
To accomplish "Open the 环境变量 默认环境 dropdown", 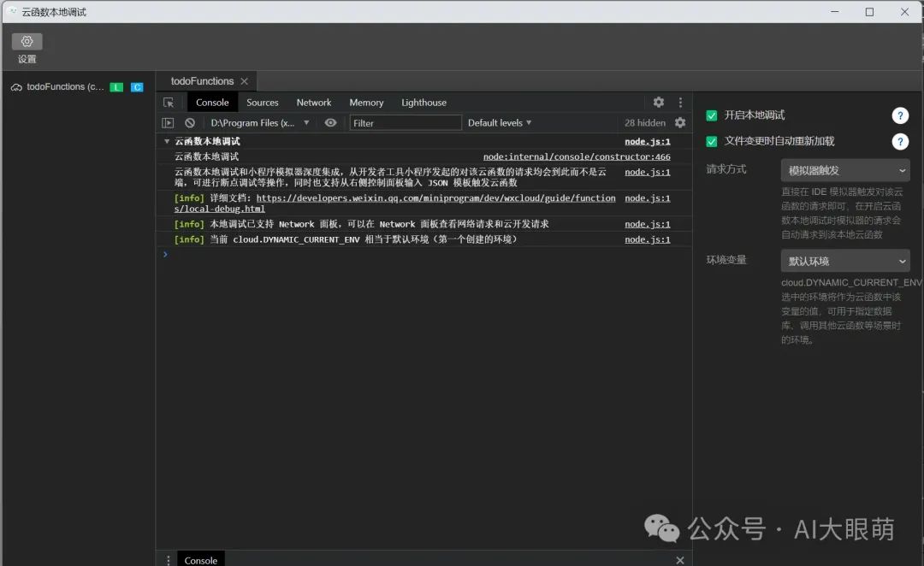I will [x=845, y=261].
